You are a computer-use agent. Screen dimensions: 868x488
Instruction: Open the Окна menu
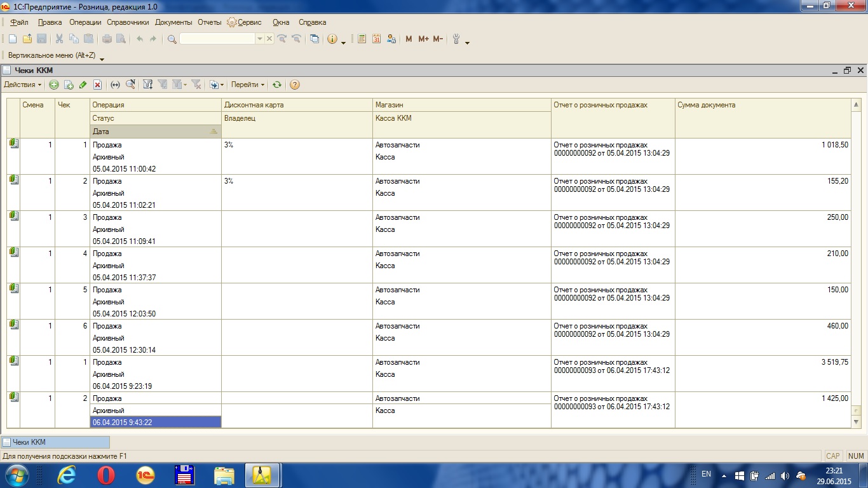coord(281,22)
